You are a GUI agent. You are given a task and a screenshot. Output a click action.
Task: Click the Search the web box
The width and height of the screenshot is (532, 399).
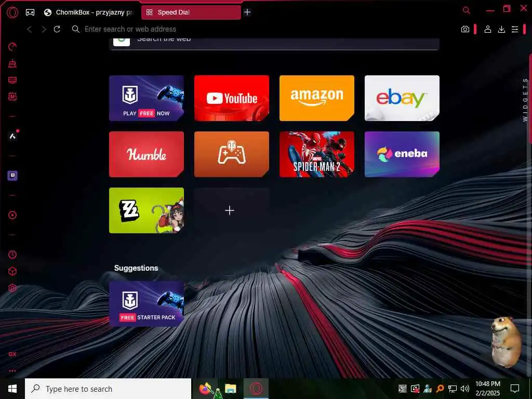point(274,44)
